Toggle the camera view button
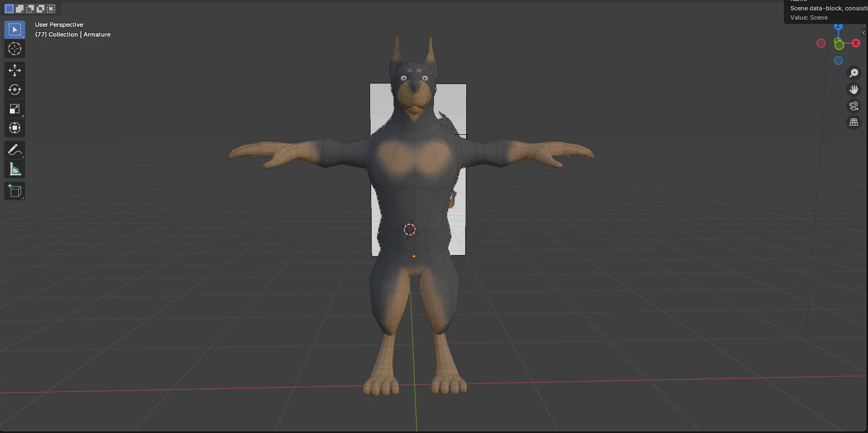 point(854,106)
